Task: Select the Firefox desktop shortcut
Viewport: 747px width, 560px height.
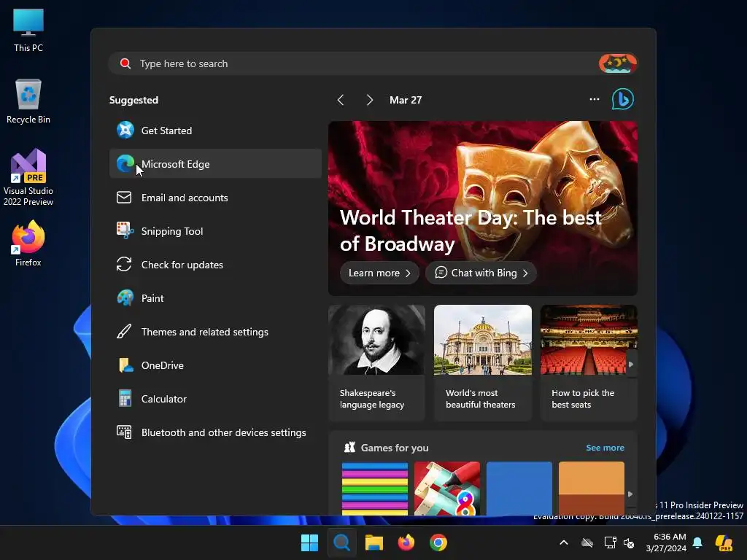Action: tap(28, 244)
